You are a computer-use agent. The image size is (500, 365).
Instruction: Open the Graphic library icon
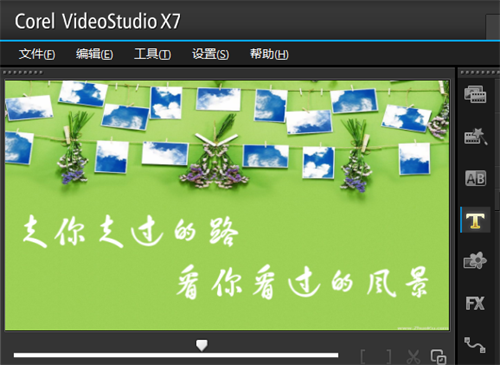475,261
